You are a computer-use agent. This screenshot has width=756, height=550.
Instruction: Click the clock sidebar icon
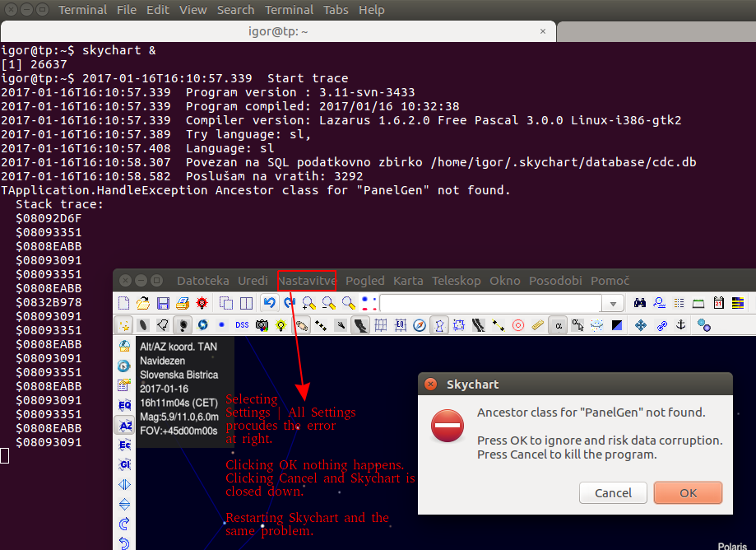(x=124, y=366)
